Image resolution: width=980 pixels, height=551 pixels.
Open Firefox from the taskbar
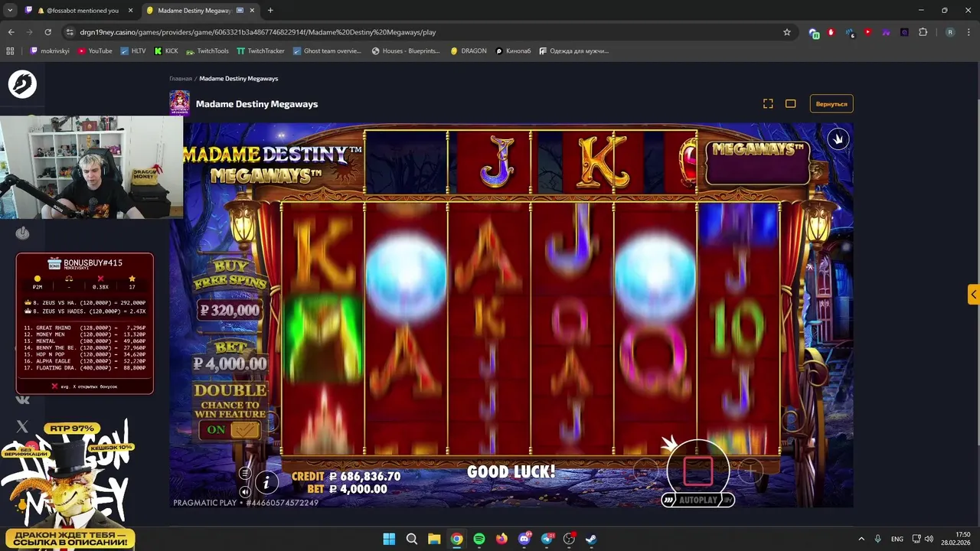click(501, 539)
